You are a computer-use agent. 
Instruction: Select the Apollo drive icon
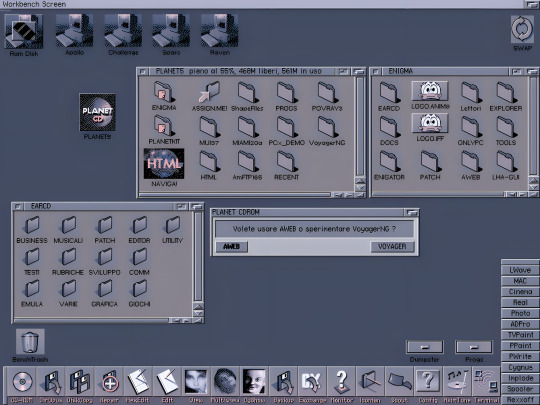[74, 31]
